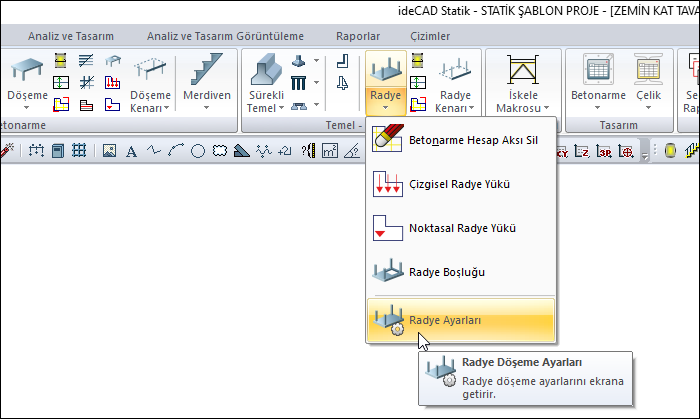Expand the Döşeme Kenarı dropdown arrow
This screenshot has width=700, height=419.
tap(166, 108)
